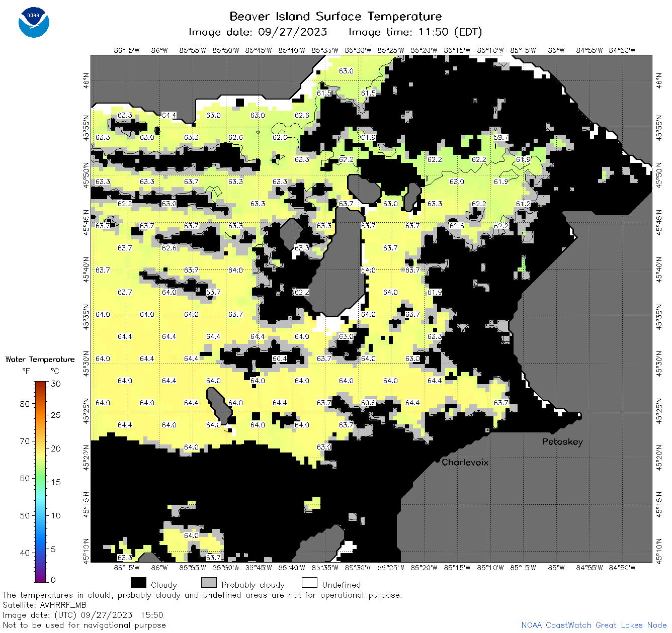
Task: Click the 40 Fahrenheit scale tick label
Action: click(25, 553)
